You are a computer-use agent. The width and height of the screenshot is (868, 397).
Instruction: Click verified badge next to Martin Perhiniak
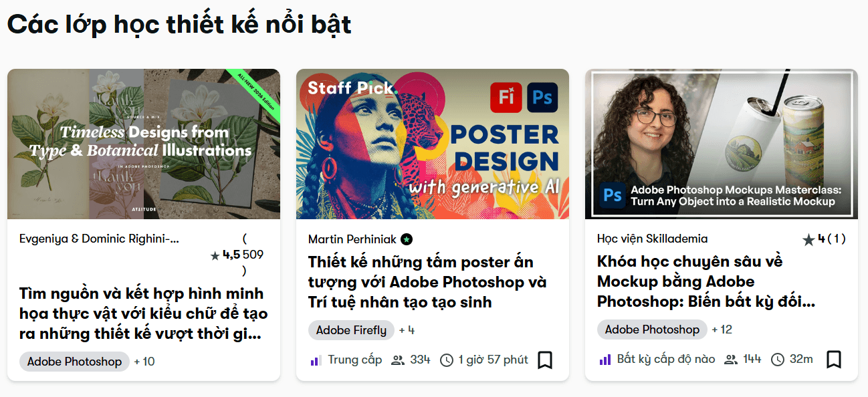click(407, 239)
